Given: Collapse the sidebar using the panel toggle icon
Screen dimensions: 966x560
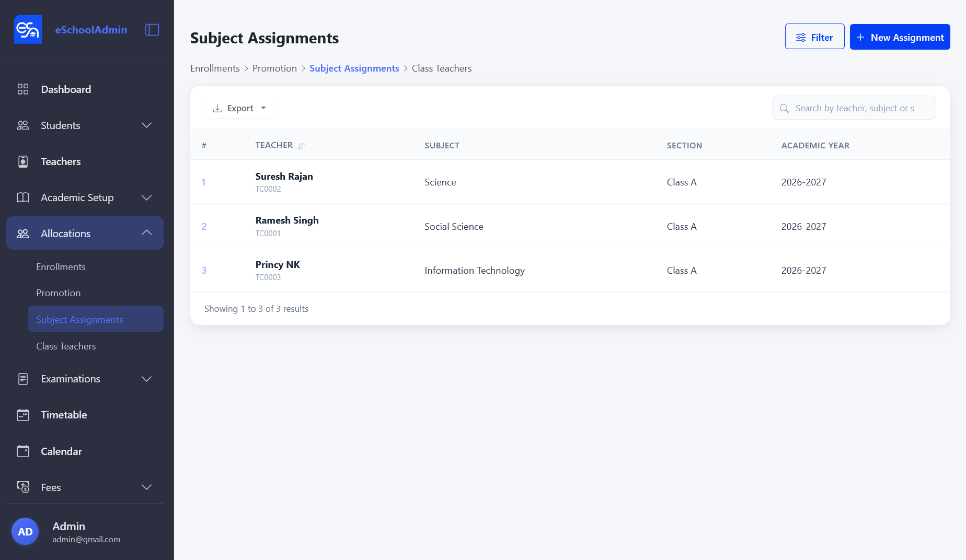Looking at the screenshot, I should (152, 30).
